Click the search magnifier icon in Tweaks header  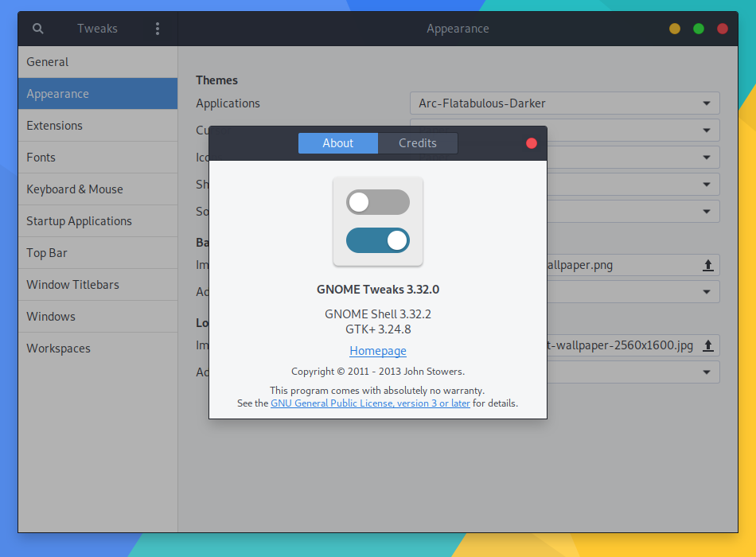(x=37, y=29)
